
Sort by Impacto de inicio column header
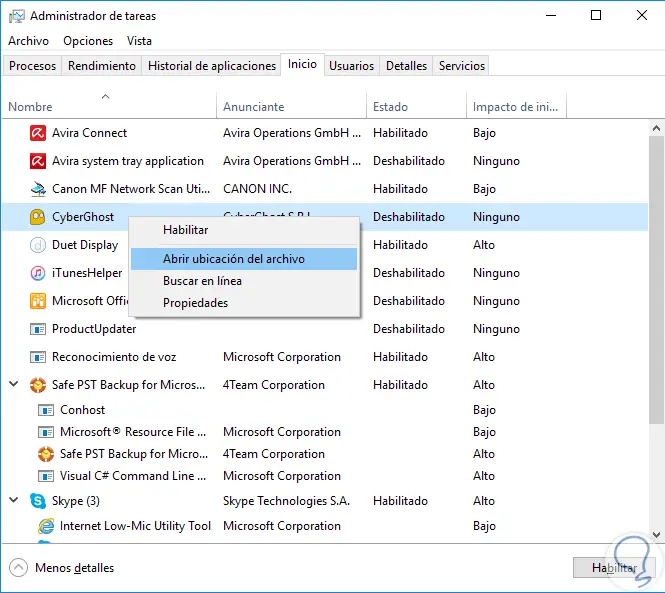tap(516, 106)
